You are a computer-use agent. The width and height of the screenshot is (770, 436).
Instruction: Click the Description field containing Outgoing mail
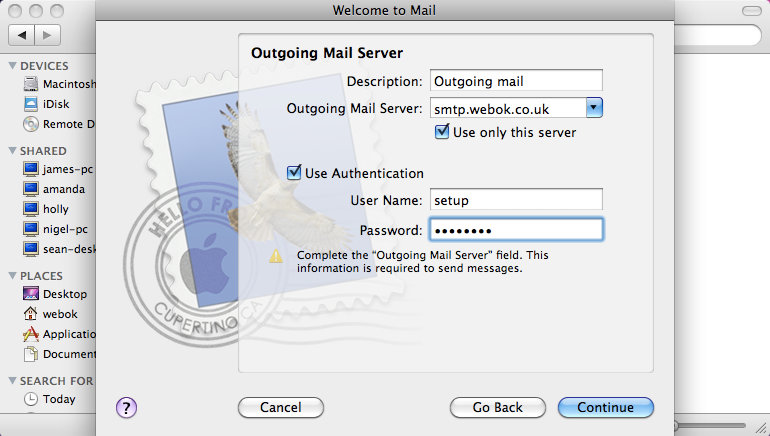point(516,81)
